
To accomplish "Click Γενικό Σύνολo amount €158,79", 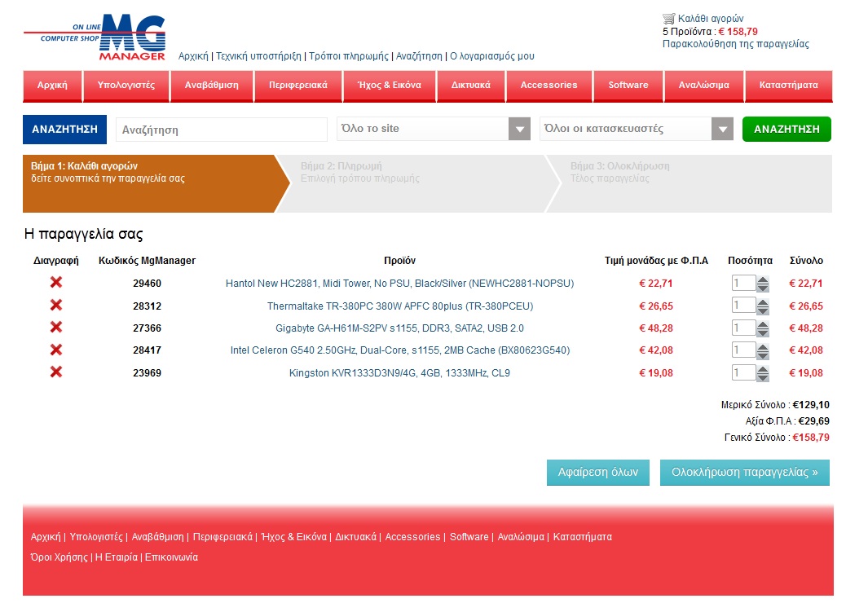I will pyautogui.click(x=811, y=437).
